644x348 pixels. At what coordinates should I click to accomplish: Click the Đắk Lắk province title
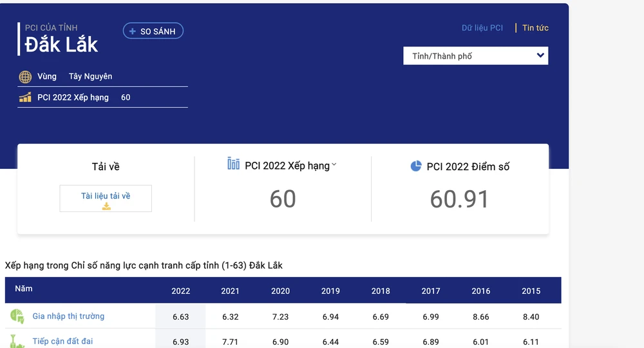pyautogui.click(x=61, y=44)
